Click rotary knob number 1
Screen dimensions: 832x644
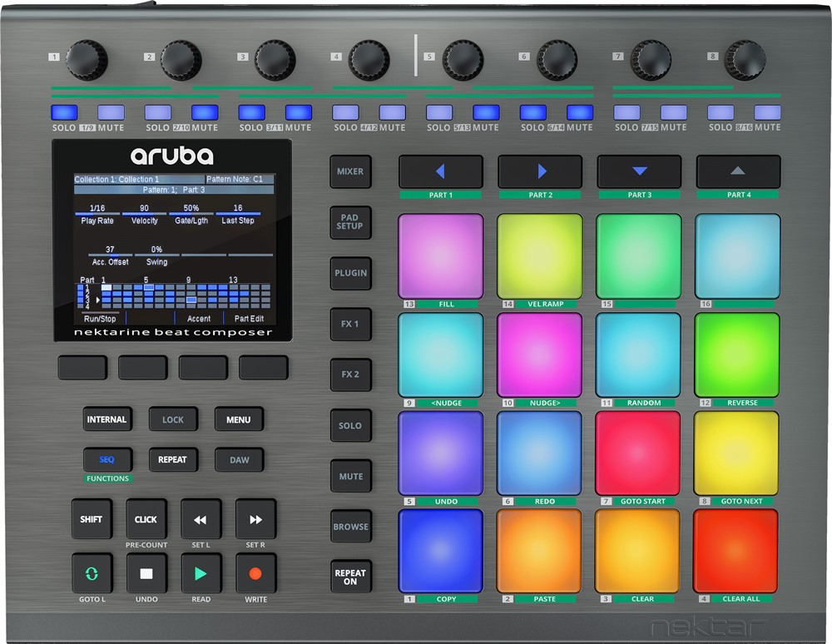tap(87, 58)
